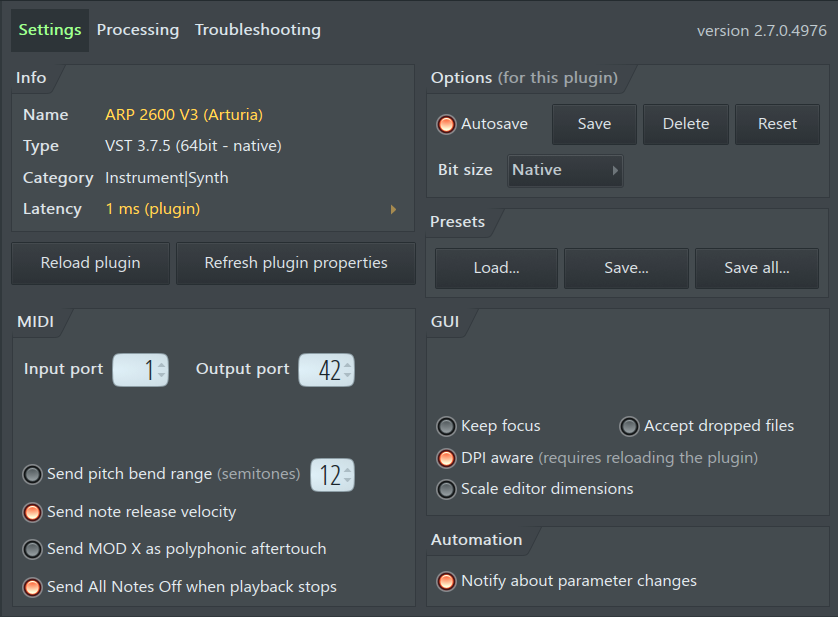The height and width of the screenshot is (617, 838).
Task: Toggle Send All Notes Off when playback stops
Action: point(32,587)
